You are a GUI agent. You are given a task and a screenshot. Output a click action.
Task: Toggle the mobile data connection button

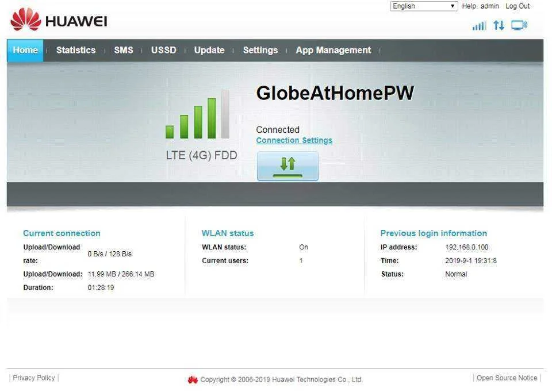pos(287,166)
